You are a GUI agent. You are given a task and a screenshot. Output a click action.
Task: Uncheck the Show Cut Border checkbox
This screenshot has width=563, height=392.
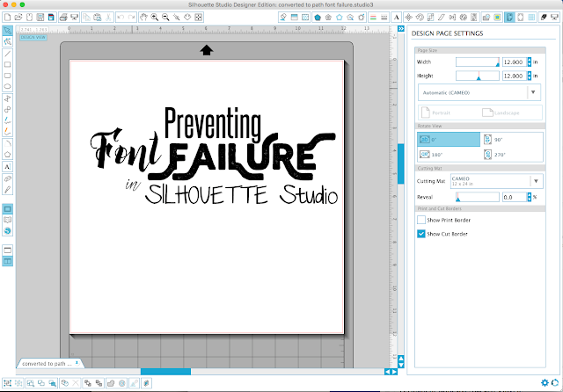pos(421,234)
